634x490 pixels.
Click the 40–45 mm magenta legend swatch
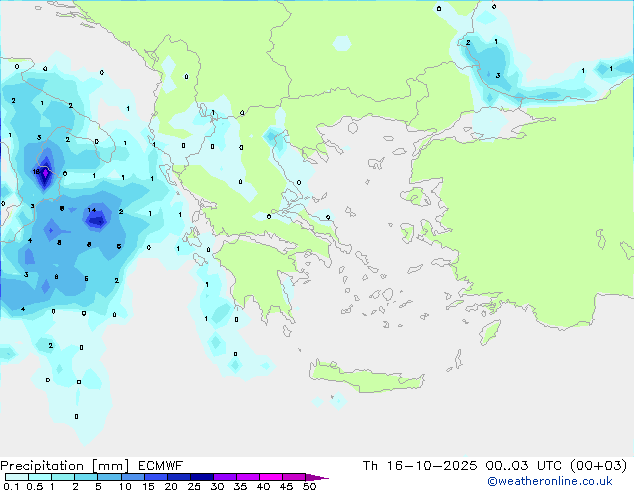(271, 477)
